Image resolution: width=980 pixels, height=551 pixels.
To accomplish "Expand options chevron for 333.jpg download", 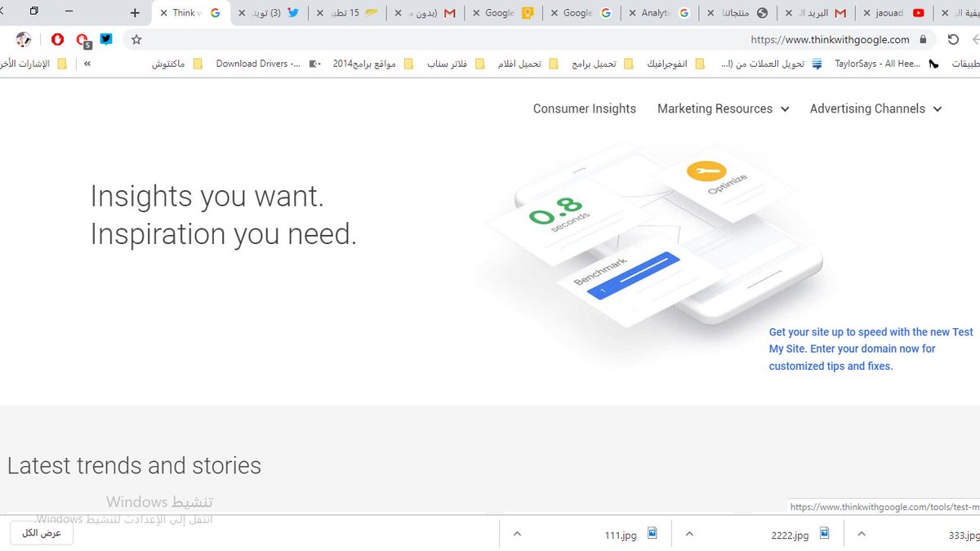I will (861, 534).
